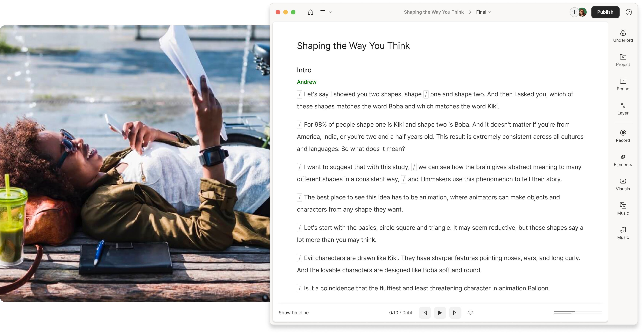The image size is (644, 334).
Task: Open the Layer settings panel
Action: tap(623, 109)
